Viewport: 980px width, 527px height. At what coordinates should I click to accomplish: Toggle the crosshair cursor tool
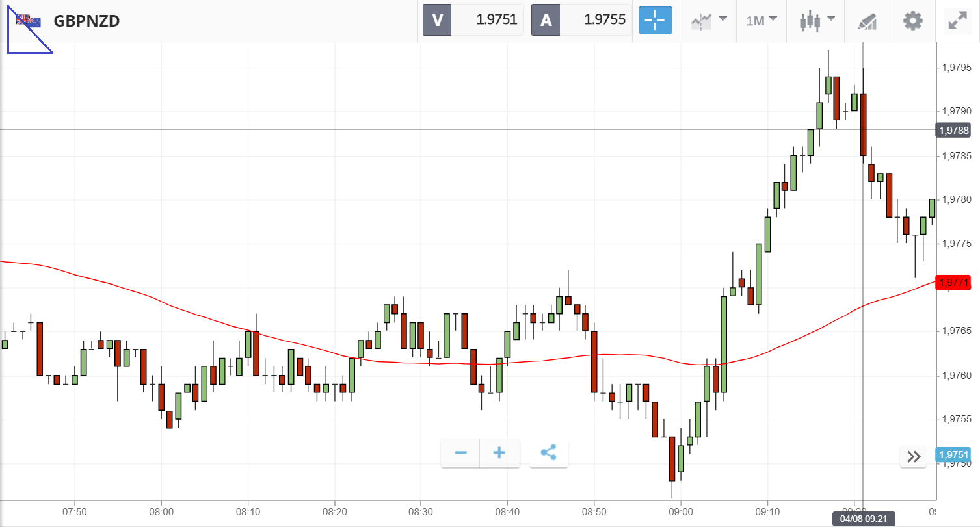tap(655, 20)
